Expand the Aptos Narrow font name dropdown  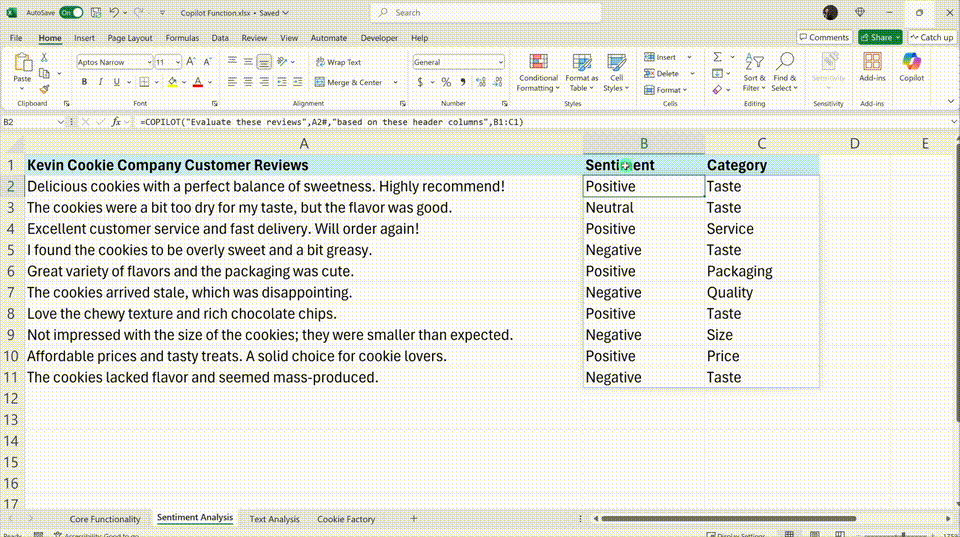[148, 62]
